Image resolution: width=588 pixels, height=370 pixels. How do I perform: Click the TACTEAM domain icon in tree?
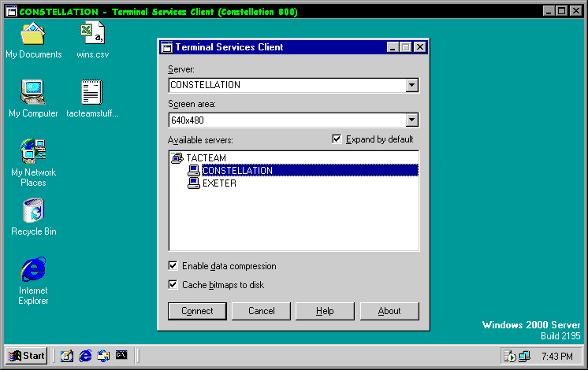[177, 158]
